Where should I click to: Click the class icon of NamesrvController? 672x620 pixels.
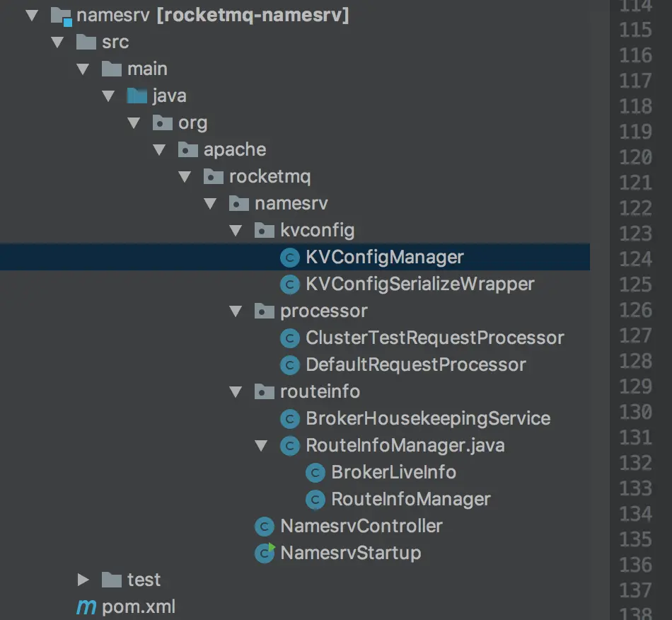[265, 526]
